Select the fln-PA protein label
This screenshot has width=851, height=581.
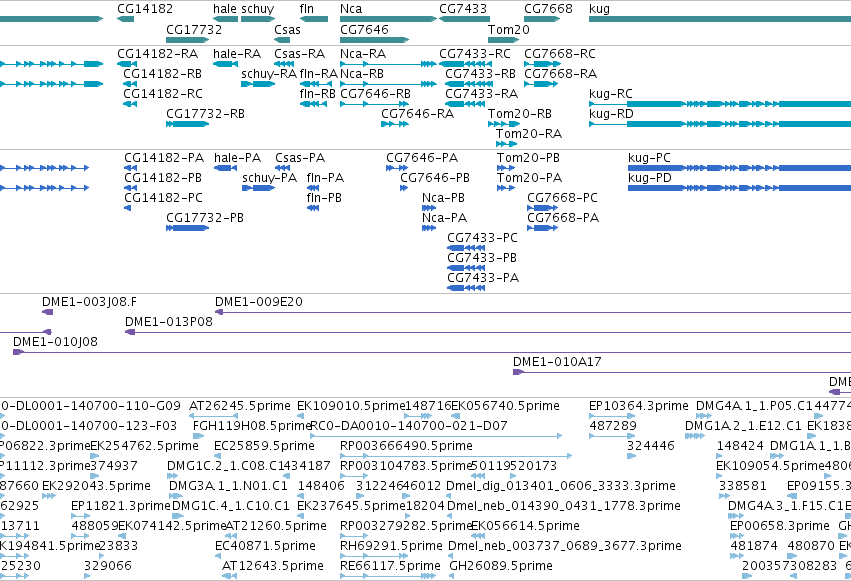pyautogui.click(x=326, y=178)
